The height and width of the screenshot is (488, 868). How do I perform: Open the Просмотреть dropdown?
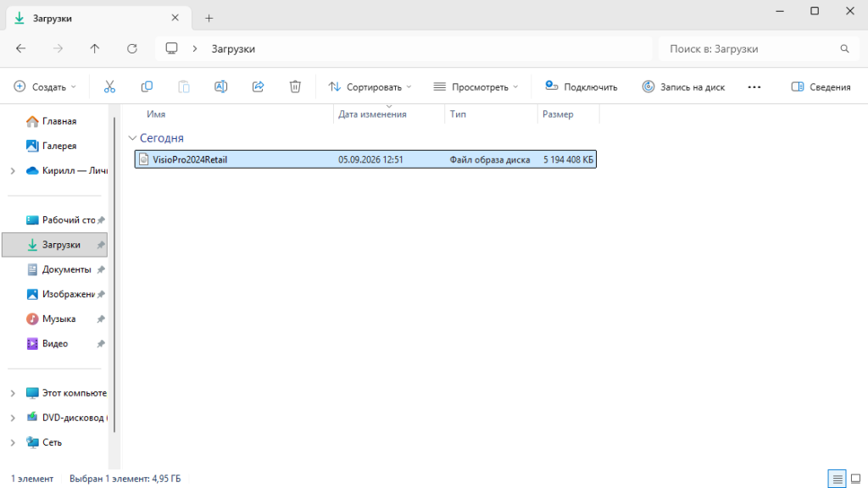click(476, 87)
